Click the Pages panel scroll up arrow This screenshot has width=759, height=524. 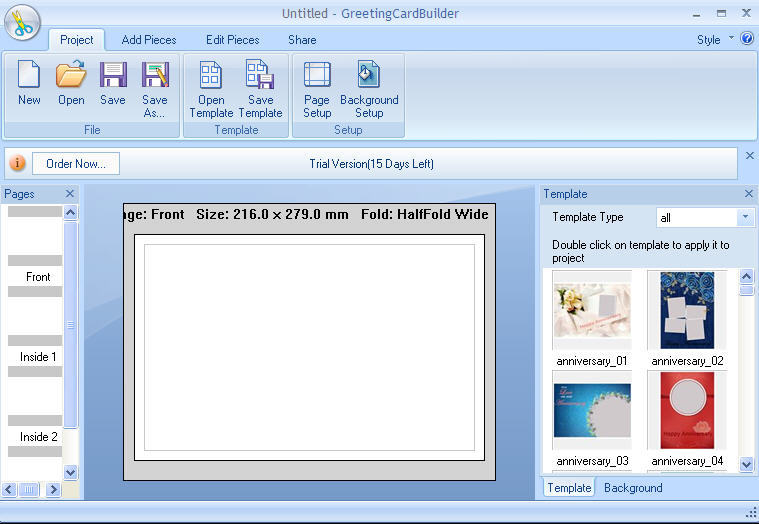71,212
